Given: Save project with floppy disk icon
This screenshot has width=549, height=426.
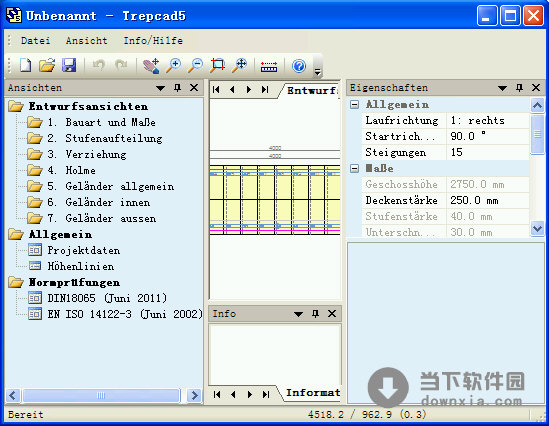Looking at the screenshot, I should [69, 65].
